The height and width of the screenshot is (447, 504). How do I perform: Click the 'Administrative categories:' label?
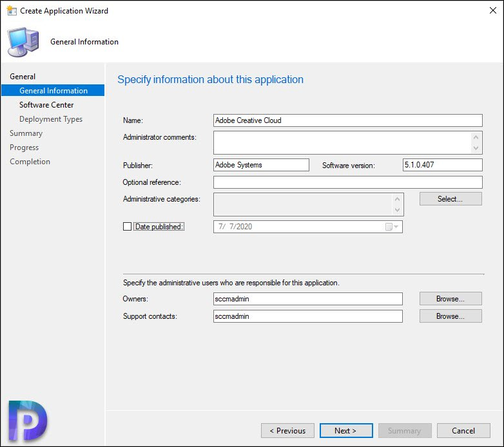pos(161,199)
